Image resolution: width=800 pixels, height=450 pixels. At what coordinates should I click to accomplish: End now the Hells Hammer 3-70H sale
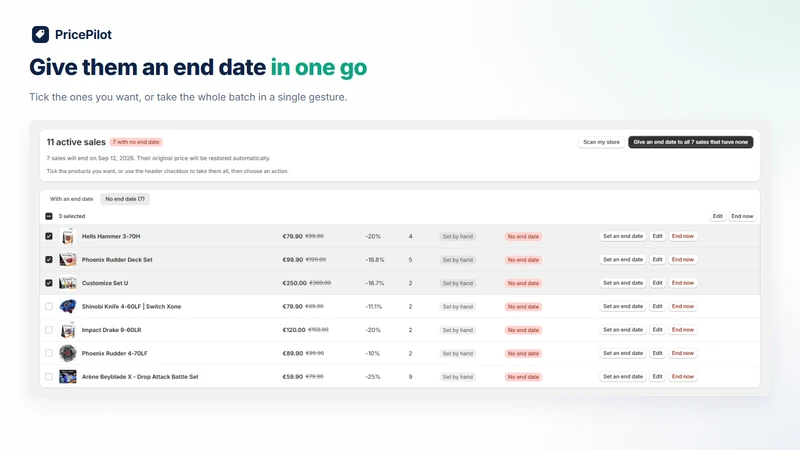click(683, 236)
